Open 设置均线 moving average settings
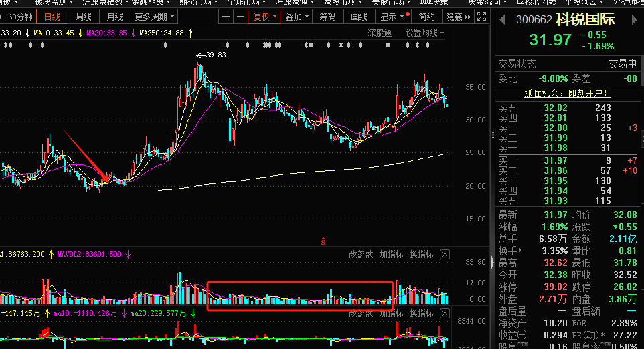644x349 pixels. coord(424,33)
